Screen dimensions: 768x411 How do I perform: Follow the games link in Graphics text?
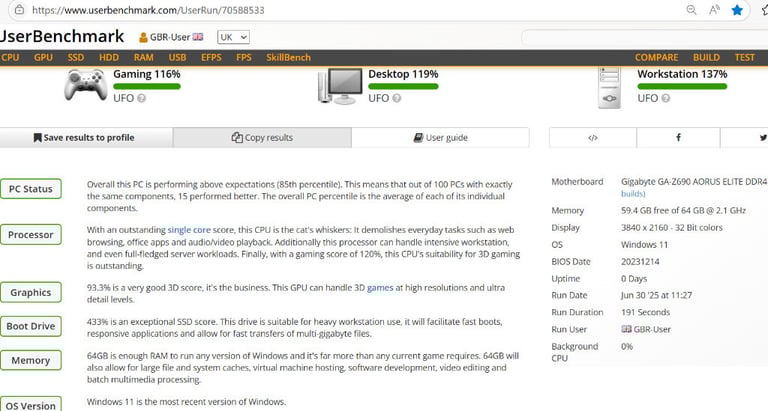coord(380,288)
